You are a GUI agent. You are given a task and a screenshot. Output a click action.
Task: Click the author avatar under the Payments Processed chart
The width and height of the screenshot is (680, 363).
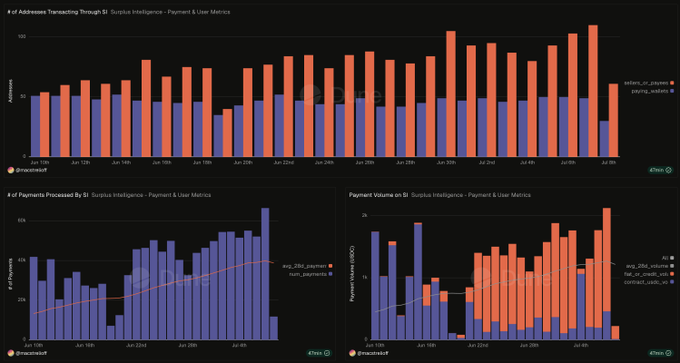(x=11, y=353)
